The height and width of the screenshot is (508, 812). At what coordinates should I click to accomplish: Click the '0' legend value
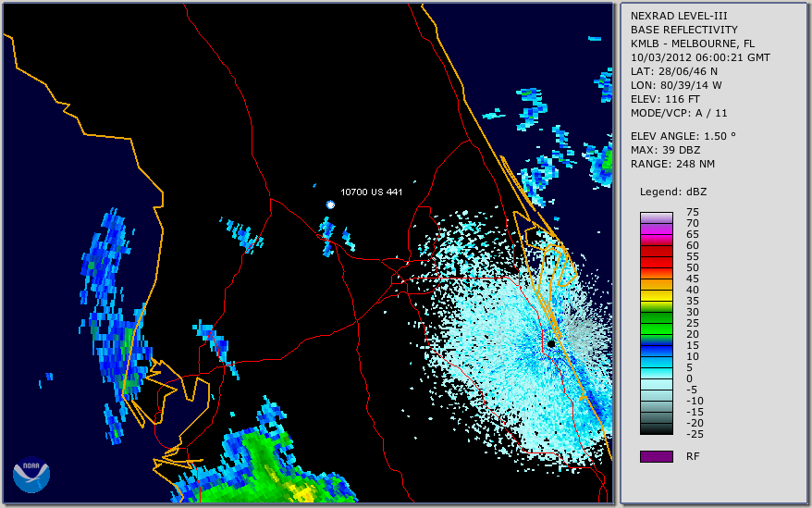click(x=689, y=378)
